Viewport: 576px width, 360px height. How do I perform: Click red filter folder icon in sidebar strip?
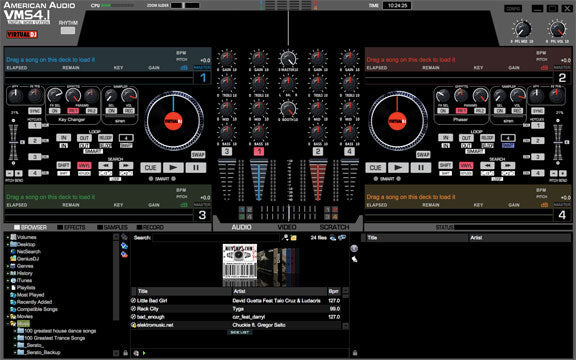tap(125, 254)
